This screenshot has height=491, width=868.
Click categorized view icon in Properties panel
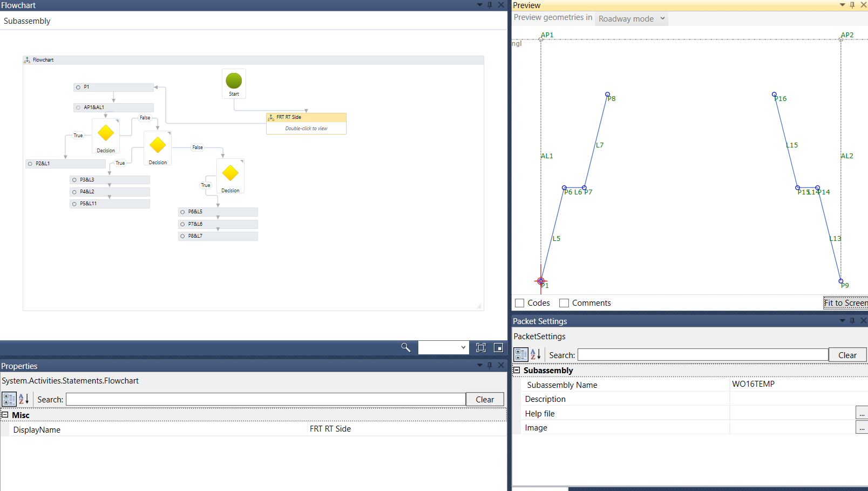9,399
